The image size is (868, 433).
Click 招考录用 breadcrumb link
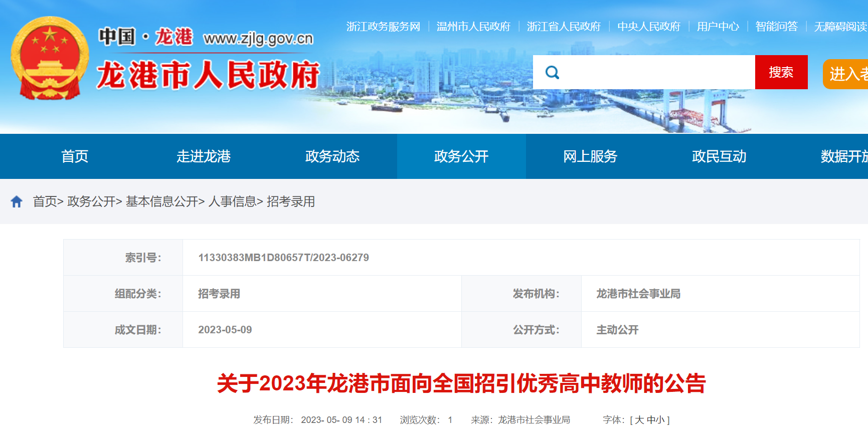pos(291,201)
